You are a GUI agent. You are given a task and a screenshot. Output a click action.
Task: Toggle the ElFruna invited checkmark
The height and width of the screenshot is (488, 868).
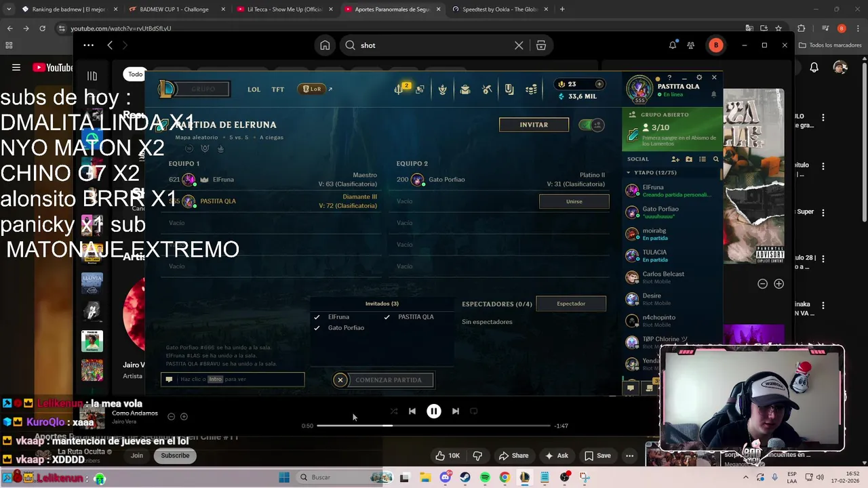[317, 317]
